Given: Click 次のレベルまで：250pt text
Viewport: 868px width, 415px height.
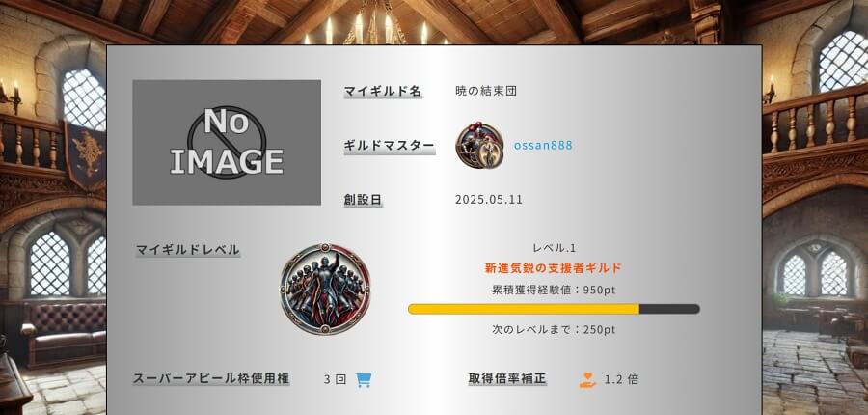Looking at the screenshot, I should point(554,330).
